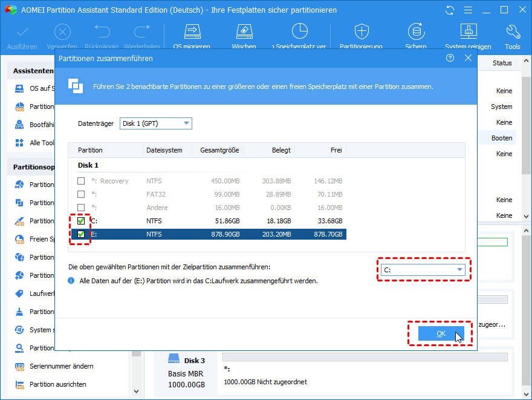
Task: Uncheck the E: partition checkbox
Action: point(81,234)
